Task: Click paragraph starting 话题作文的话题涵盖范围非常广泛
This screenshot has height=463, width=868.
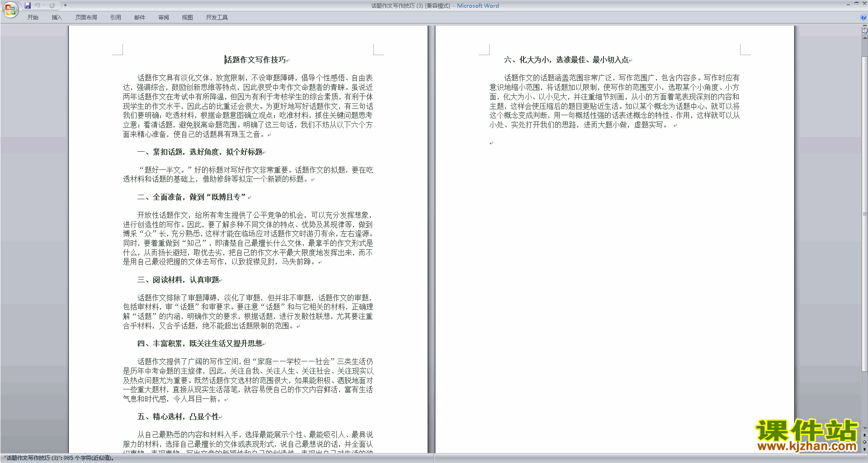Action: tap(615, 101)
